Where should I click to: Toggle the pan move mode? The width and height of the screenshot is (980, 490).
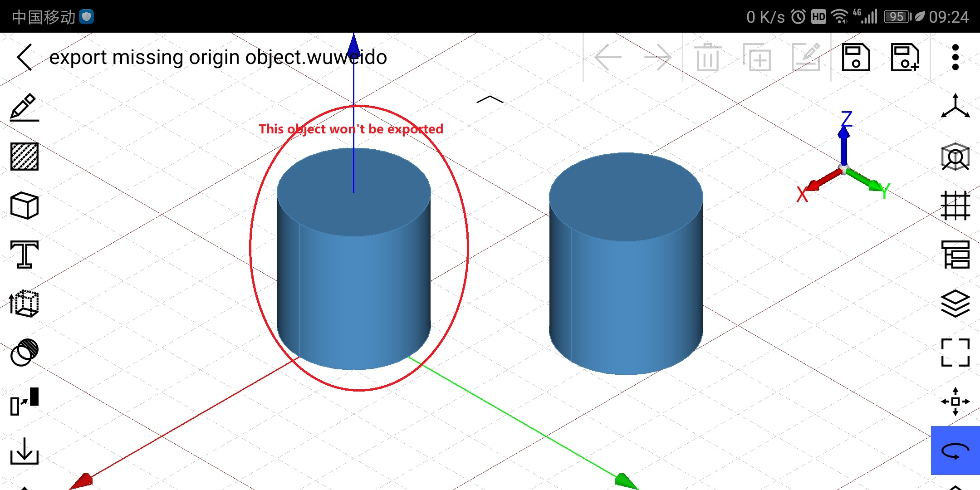[955, 402]
